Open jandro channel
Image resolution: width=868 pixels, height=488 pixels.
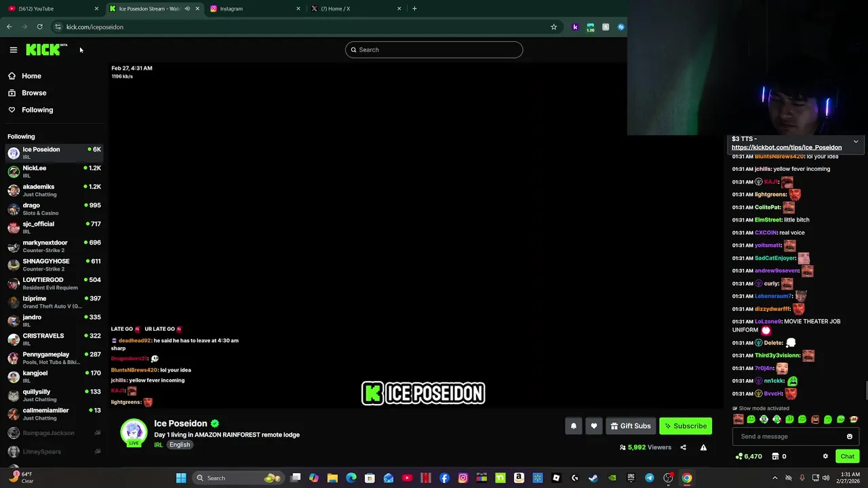pyautogui.click(x=54, y=321)
